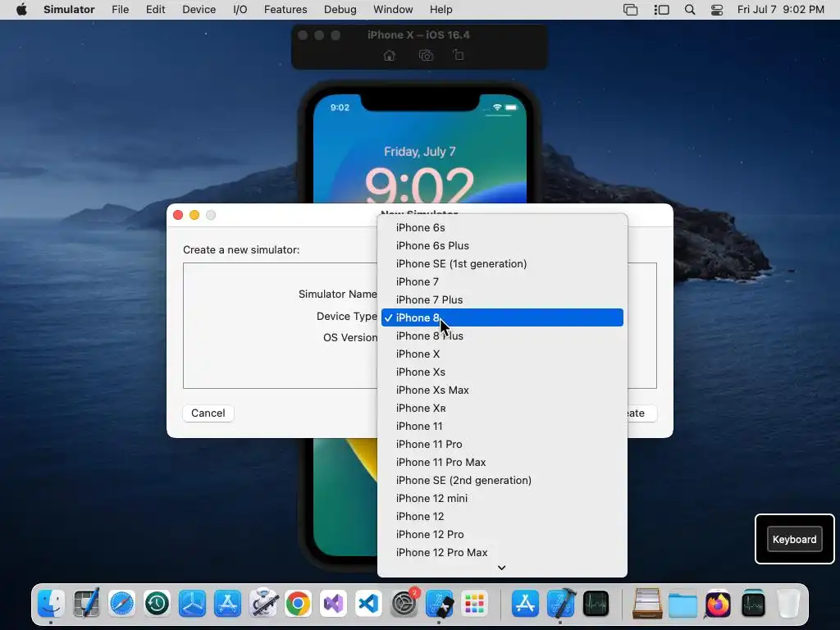
Task: Select iPhone SE (1st generation)
Action: pyautogui.click(x=502, y=263)
